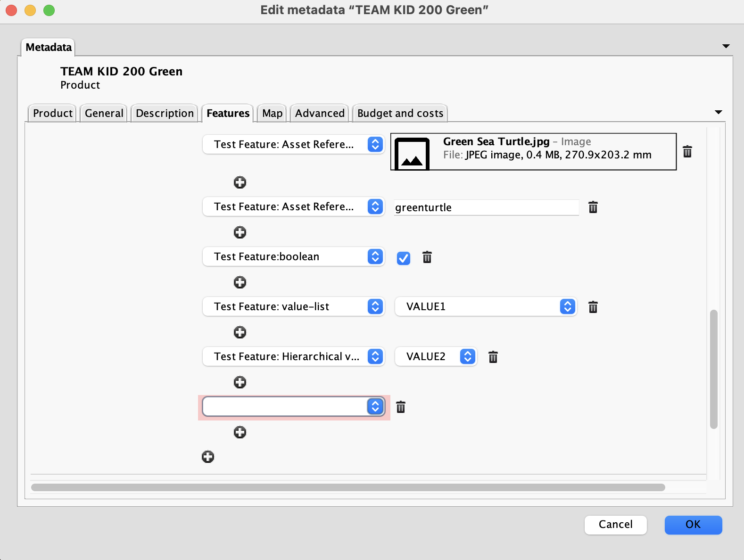
Task: Switch to the Description tab
Action: point(165,114)
